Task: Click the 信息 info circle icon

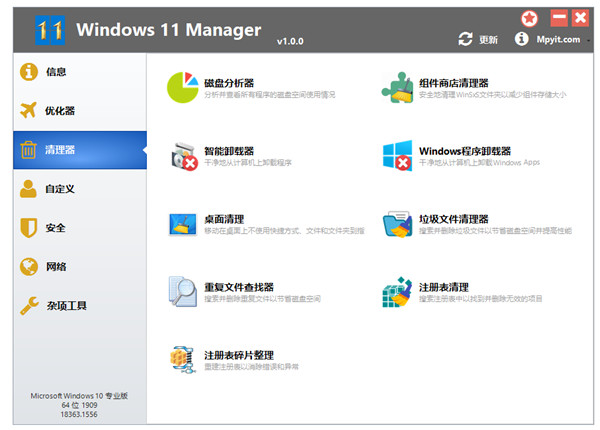Action: (29, 72)
